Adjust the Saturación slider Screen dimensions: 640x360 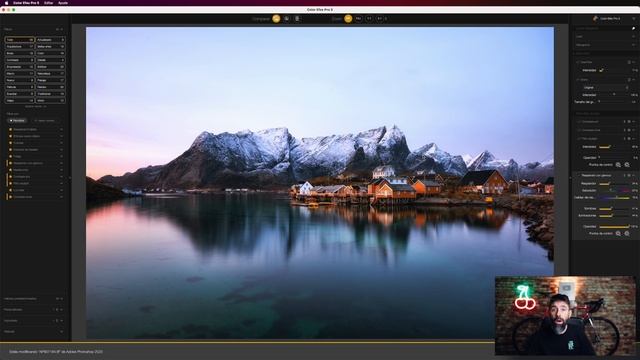point(614,191)
